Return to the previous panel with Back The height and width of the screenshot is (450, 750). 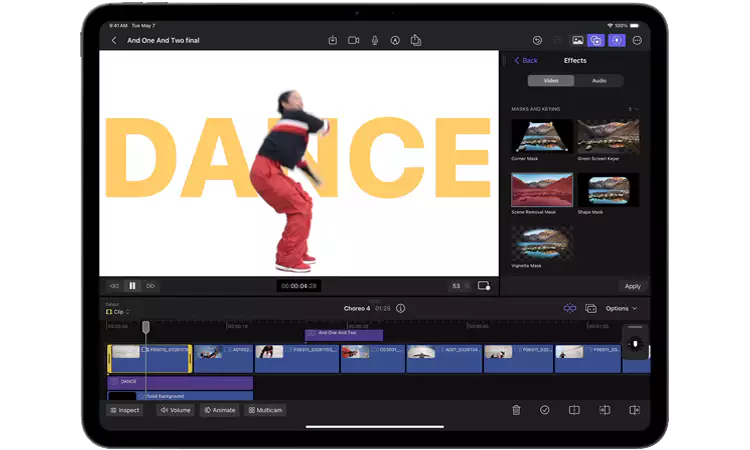click(x=526, y=60)
